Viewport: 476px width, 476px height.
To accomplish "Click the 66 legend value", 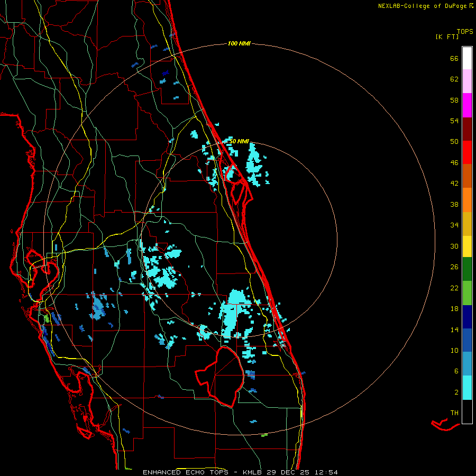I will [x=454, y=58].
